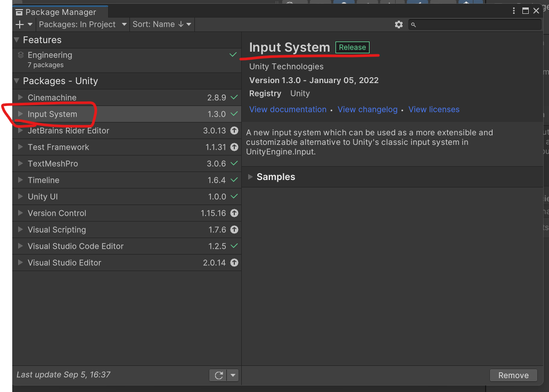Click the Release tag badge
This screenshot has width=549, height=392.
(x=352, y=47)
